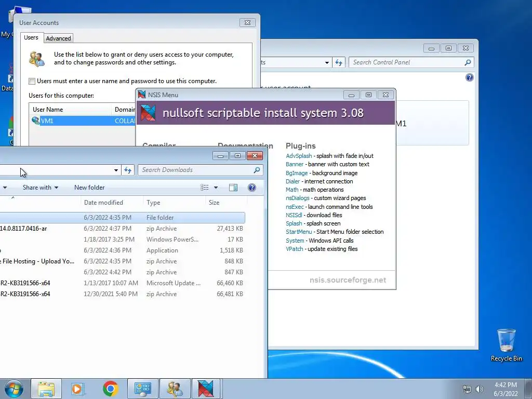Open the nsDialogs plug-in link

click(x=298, y=198)
